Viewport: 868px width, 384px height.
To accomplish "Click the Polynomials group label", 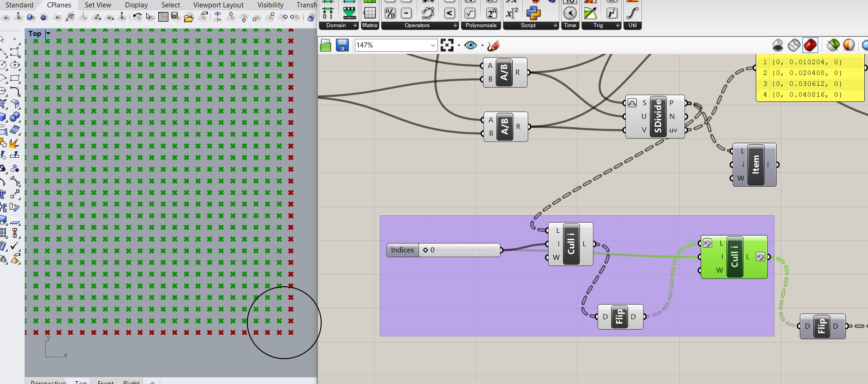I will click(481, 26).
